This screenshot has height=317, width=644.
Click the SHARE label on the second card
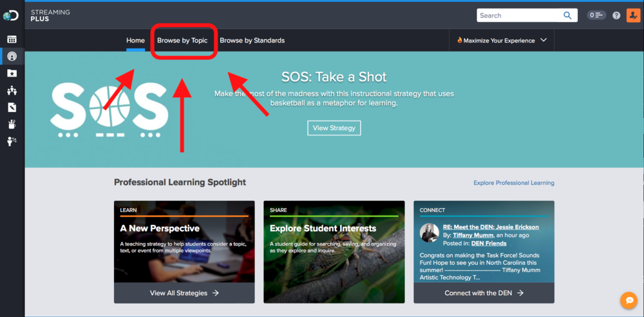278,210
